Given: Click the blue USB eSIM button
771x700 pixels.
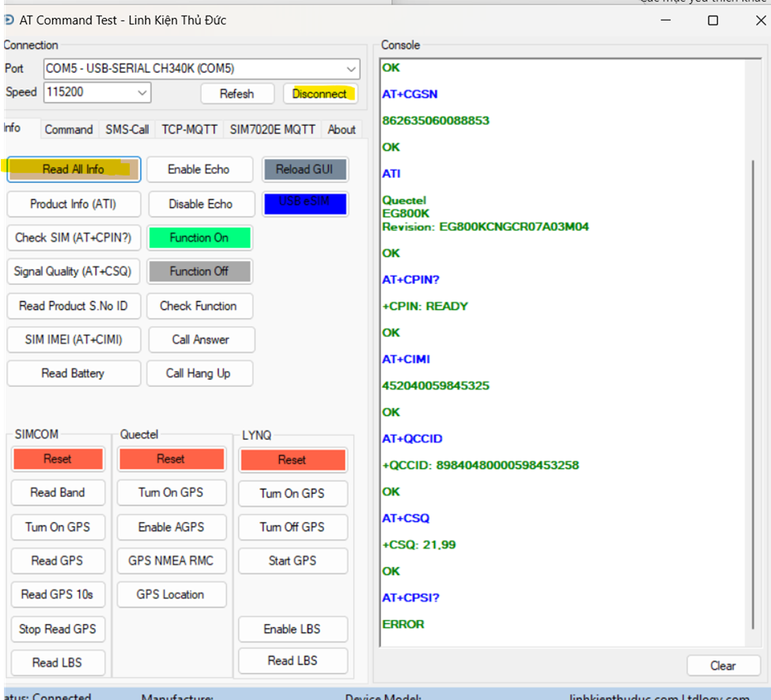Looking at the screenshot, I should coord(304,202).
